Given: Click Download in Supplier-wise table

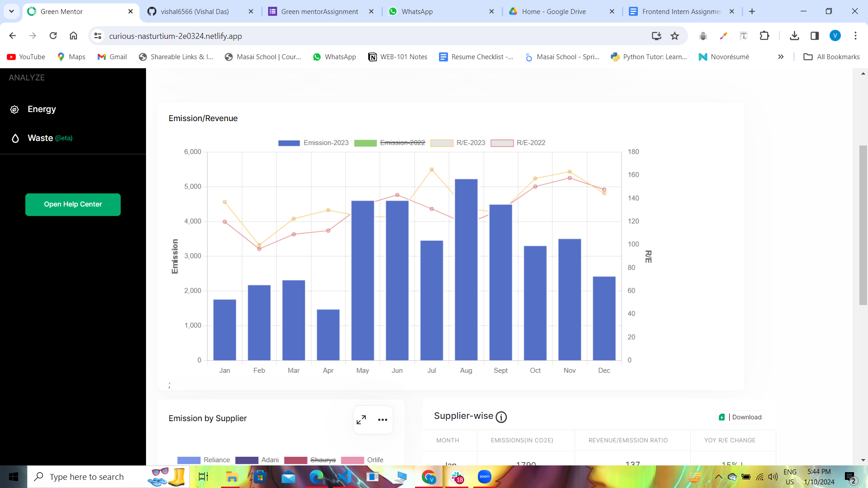Looking at the screenshot, I should (x=741, y=417).
